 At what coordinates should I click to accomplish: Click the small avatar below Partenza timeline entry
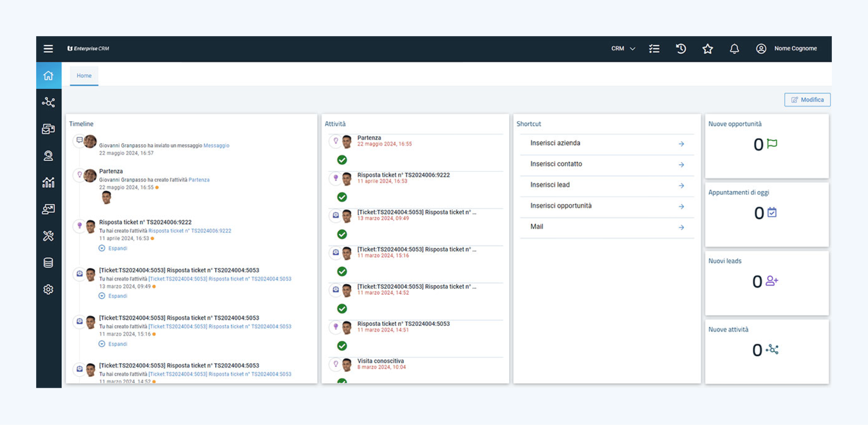(x=106, y=197)
